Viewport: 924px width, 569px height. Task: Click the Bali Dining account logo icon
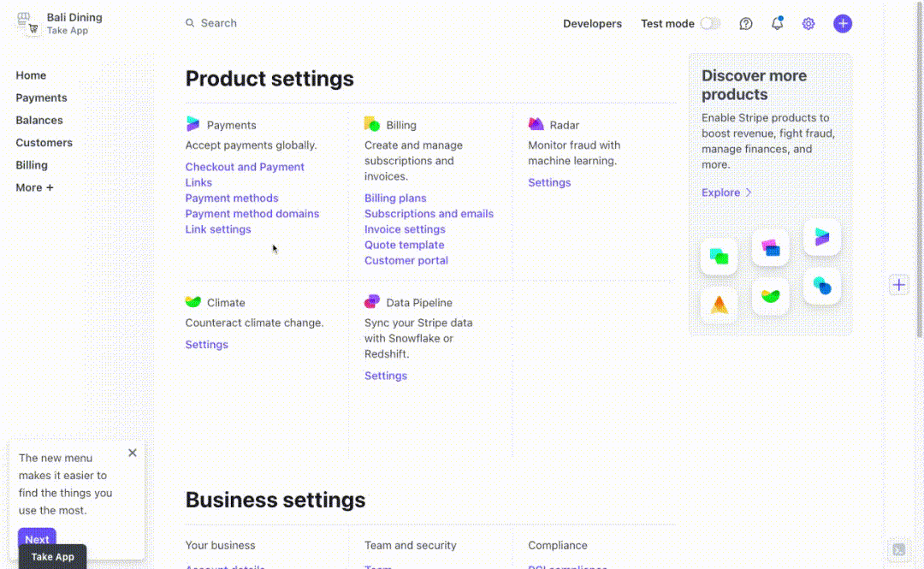[x=27, y=24]
